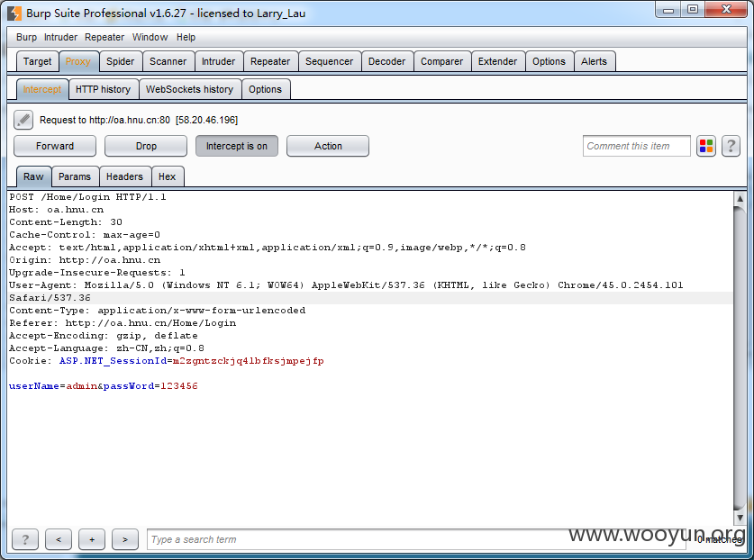Click the Type a search term field

416,539
